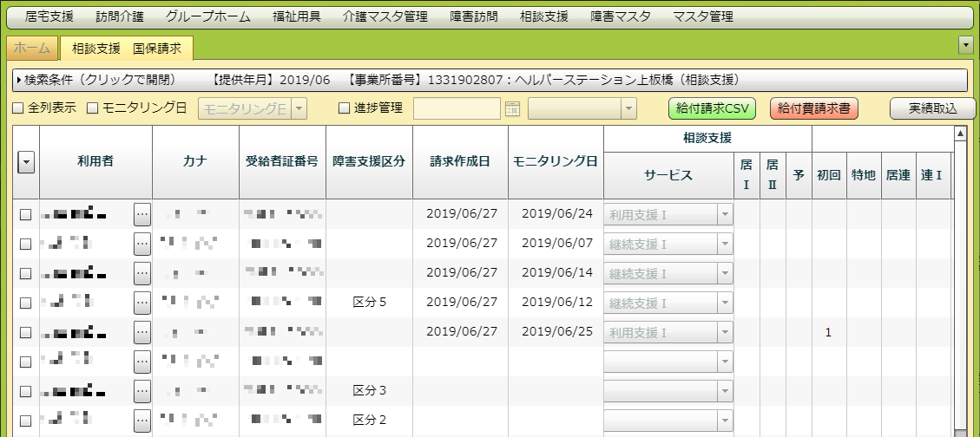This screenshot has width=980, height=437.
Task: Click the ellipsis button in the 区分5 row
Action: coord(142,303)
